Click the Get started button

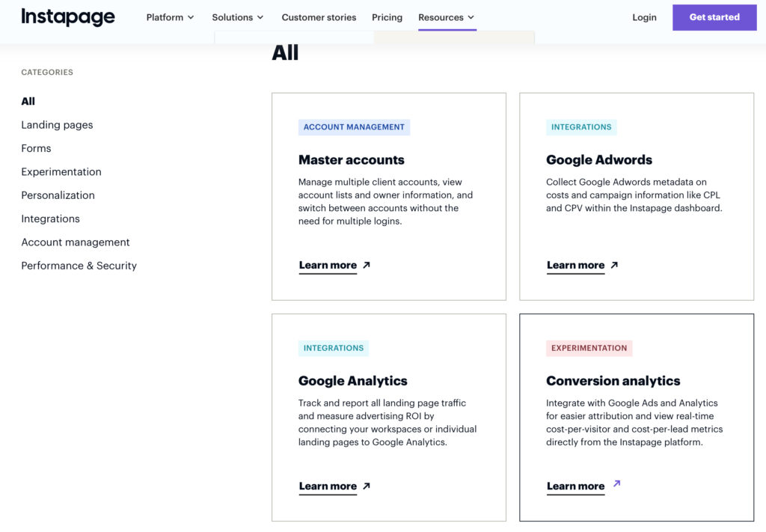click(714, 16)
